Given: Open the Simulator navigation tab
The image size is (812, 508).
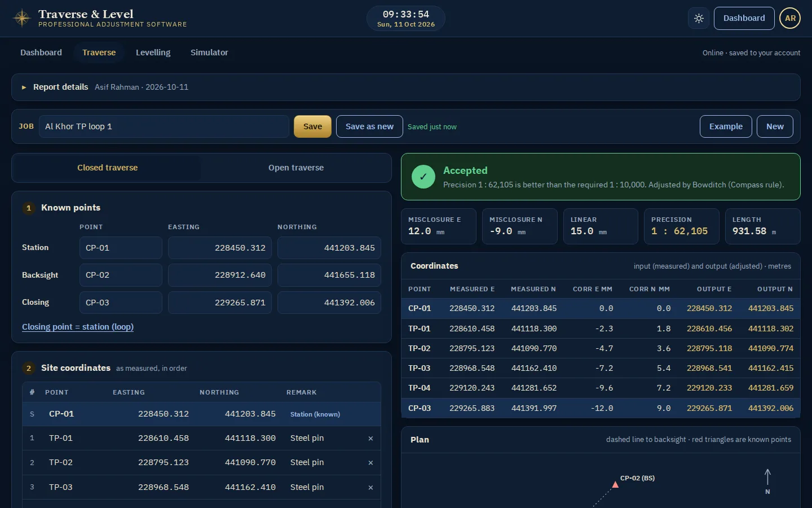Looking at the screenshot, I should click(x=209, y=52).
